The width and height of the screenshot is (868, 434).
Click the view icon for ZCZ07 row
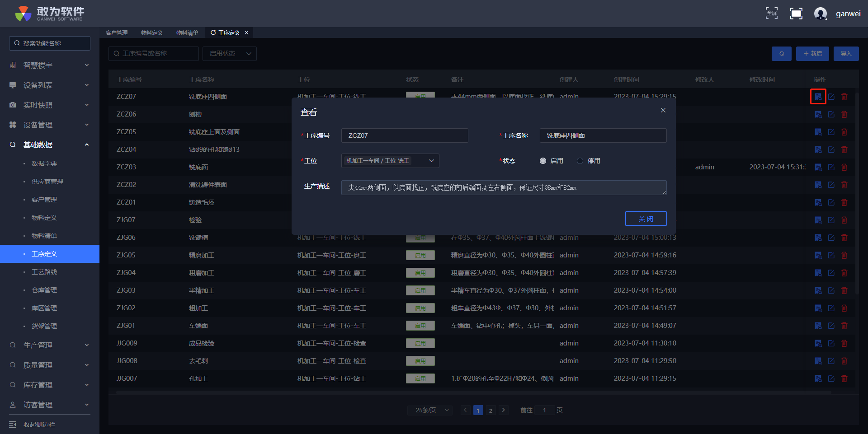click(x=818, y=97)
